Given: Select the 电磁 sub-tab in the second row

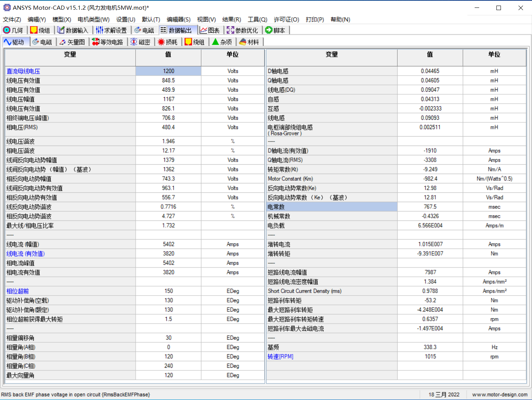Looking at the screenshot, I should tap(42, 42).
